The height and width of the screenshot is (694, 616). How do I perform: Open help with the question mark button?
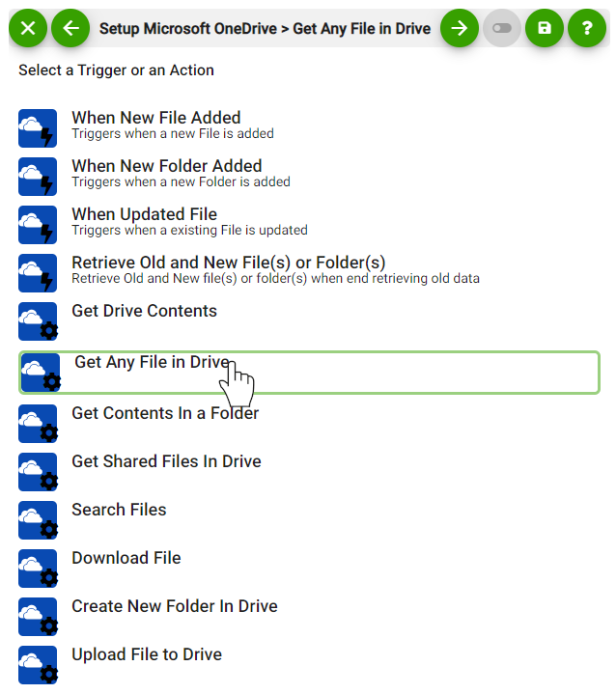(587, 28)
